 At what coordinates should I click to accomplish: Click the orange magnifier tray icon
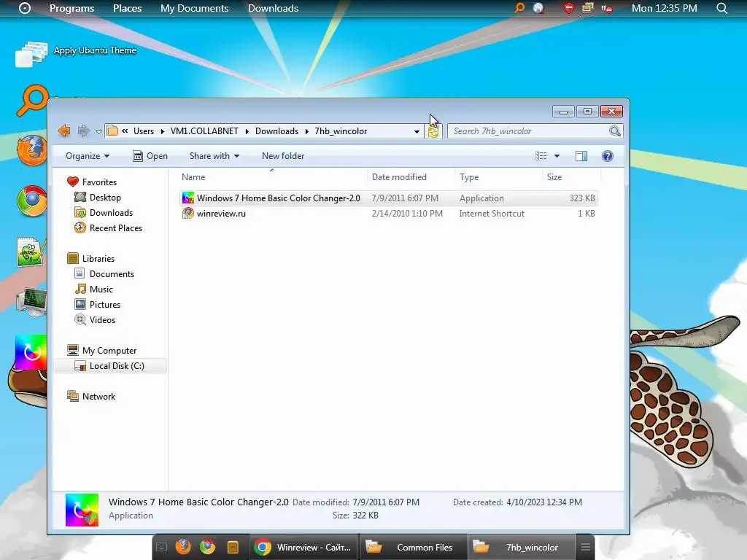click(x=519, y=8)
